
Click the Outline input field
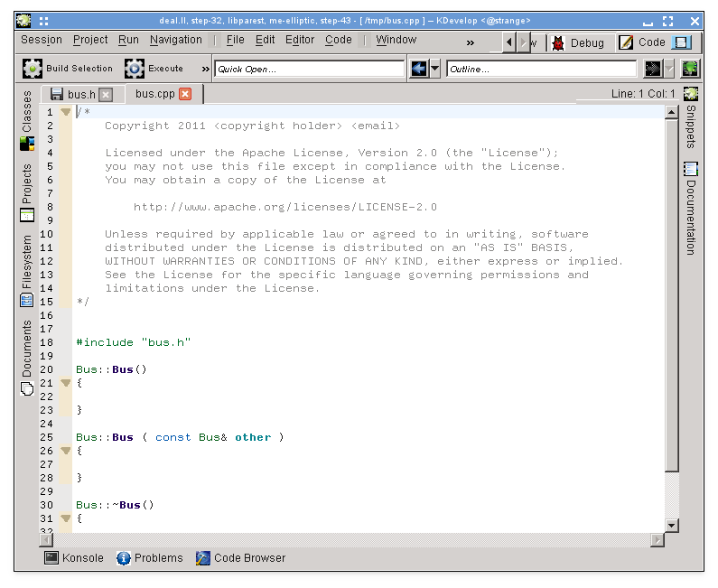click(x=541, y=69)
